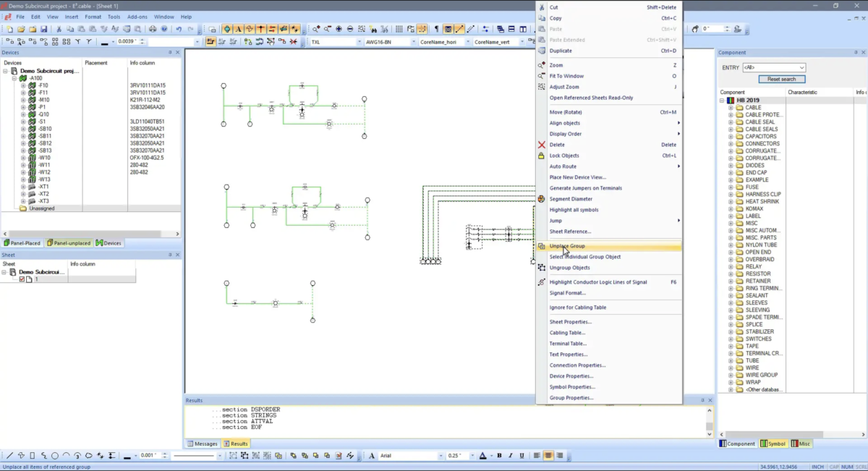Select the ellipse drawing tool
The image size is (868, 471).
pos(55,456)
